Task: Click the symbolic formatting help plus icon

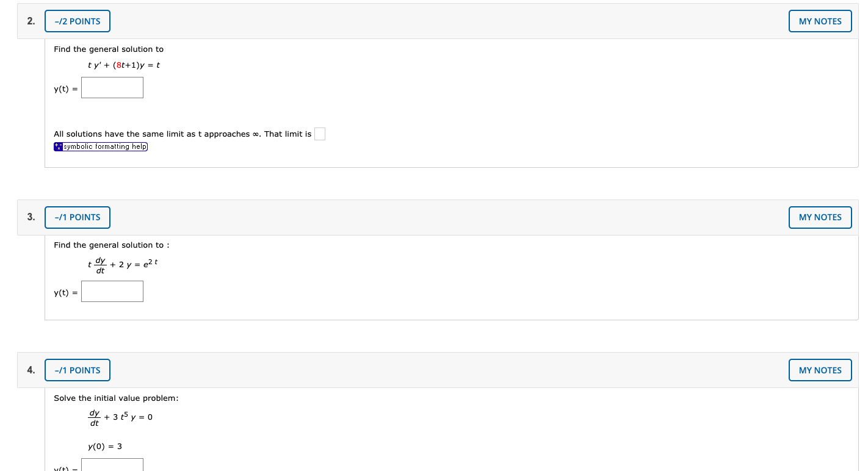Action: (58, 146)
